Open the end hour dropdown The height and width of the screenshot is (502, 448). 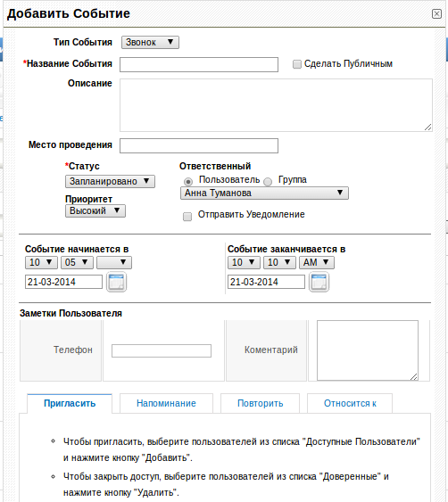coord(244,262)
